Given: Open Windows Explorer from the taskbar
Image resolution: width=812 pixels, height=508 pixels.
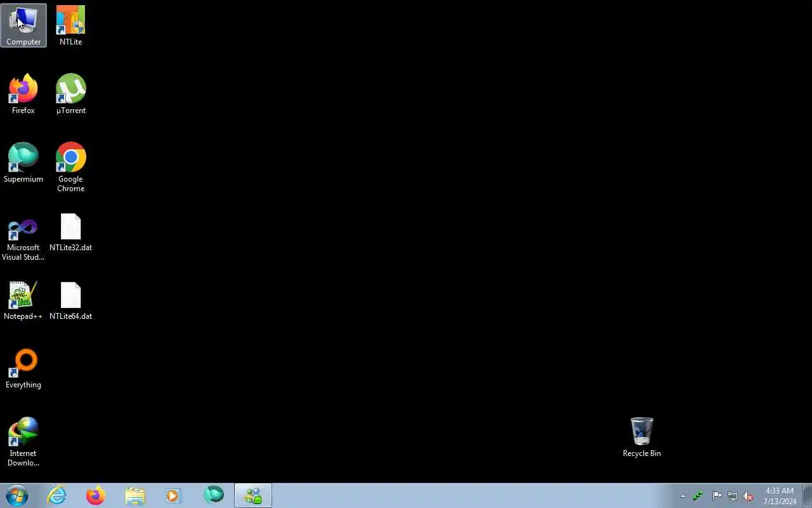Looking at the screenshot, I should (x=135, y=495).
